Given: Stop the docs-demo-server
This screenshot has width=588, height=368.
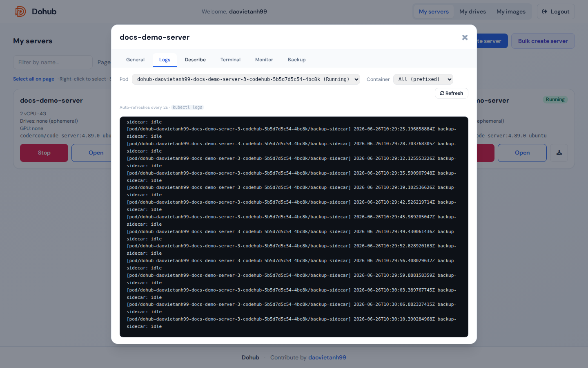Looking at the screenshot, I should click(x=44, y=153).
